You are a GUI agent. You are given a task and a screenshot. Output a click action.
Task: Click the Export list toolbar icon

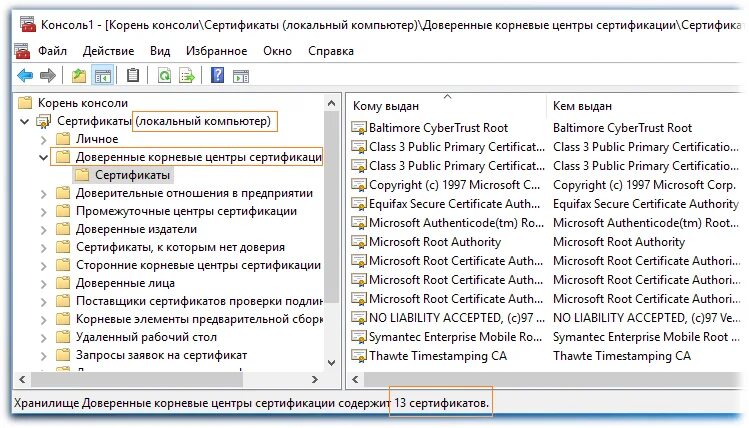[187, 75]
